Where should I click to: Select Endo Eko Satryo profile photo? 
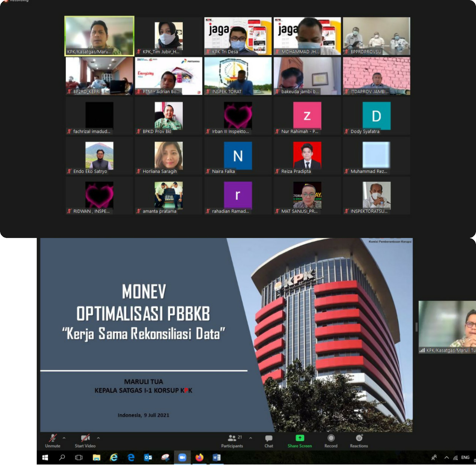coord(99,156)
